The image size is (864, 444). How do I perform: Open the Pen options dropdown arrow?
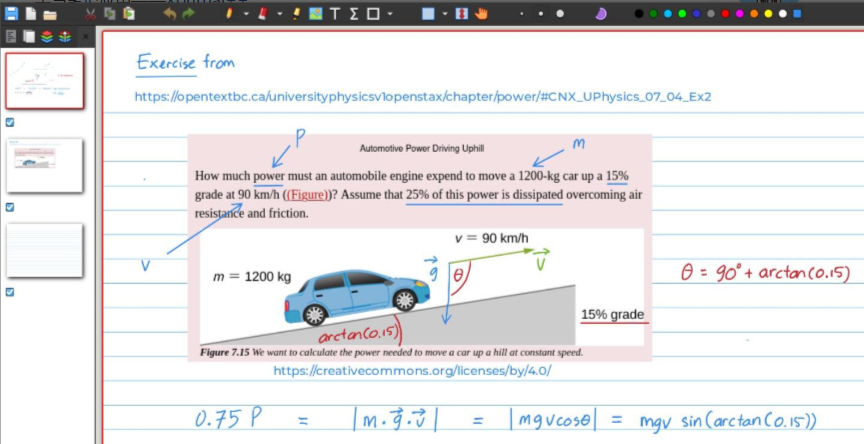click(246, 14)
